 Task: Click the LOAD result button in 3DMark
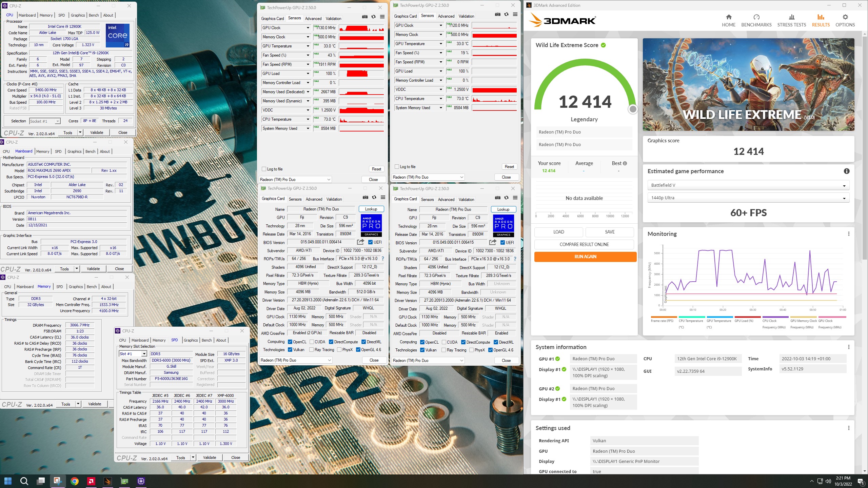tap(558, 232)
